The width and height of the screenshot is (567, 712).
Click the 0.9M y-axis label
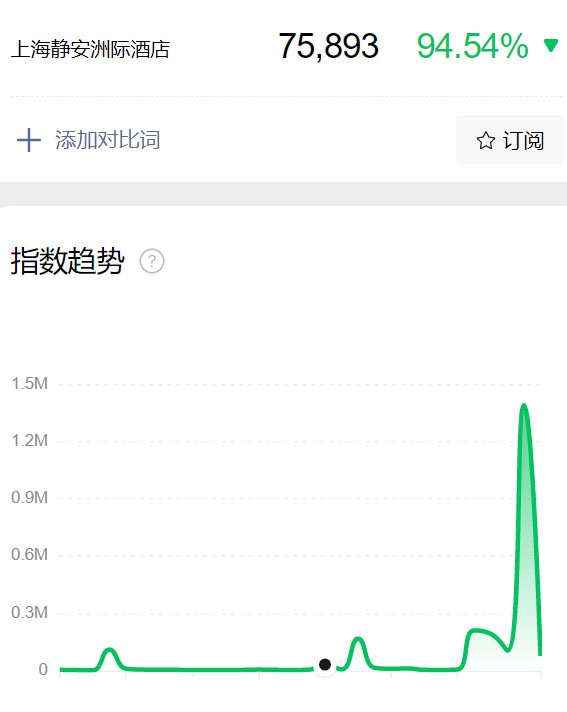point(30,498)
